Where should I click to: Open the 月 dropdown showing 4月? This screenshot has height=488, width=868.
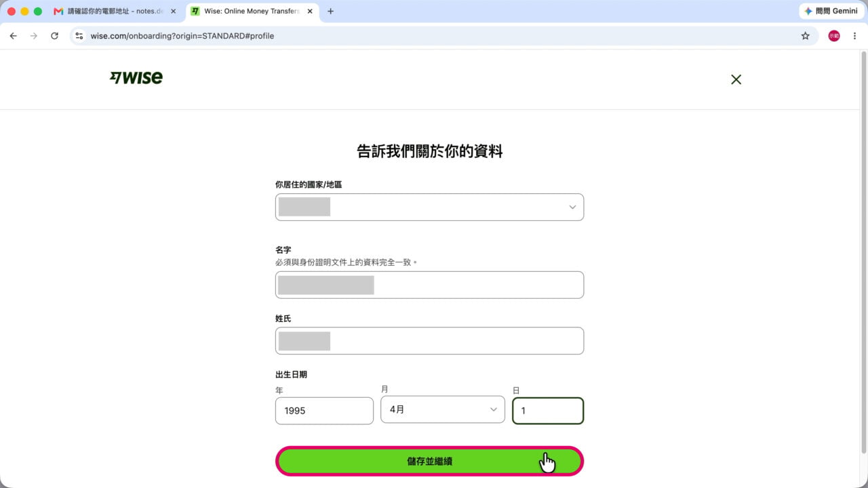tap(443, 409)
